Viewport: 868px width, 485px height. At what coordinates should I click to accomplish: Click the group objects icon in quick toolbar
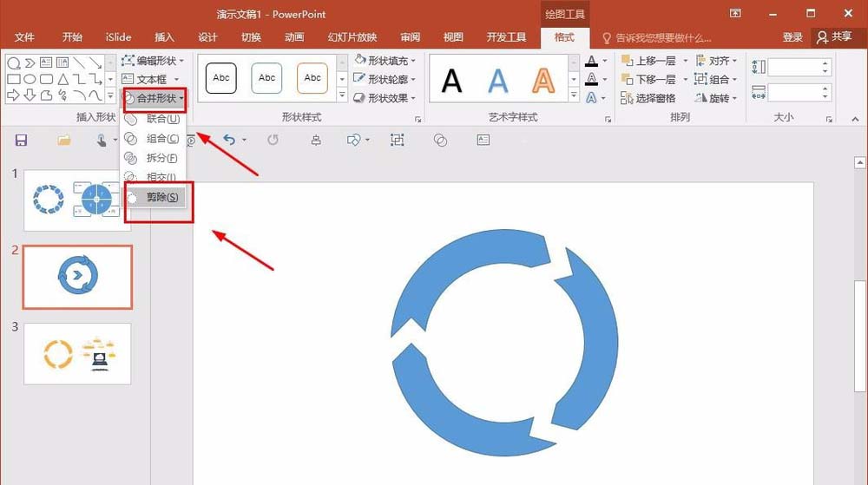[x=397, y=140]
